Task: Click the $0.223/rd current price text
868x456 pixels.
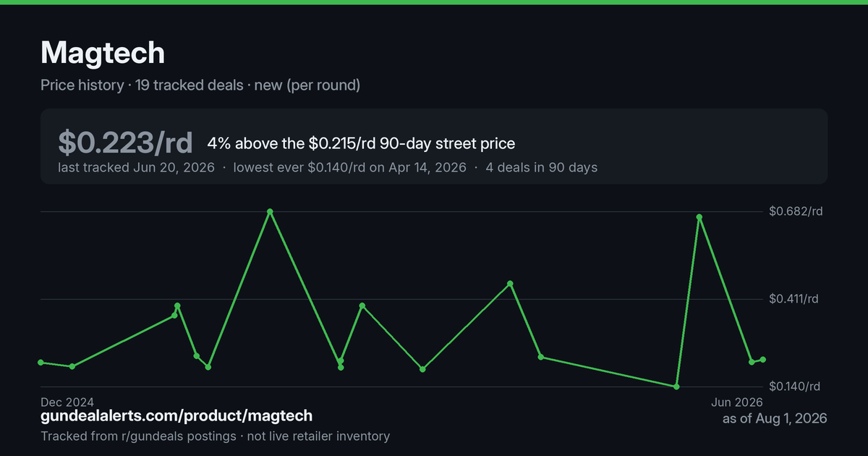Action: (125, 143)
